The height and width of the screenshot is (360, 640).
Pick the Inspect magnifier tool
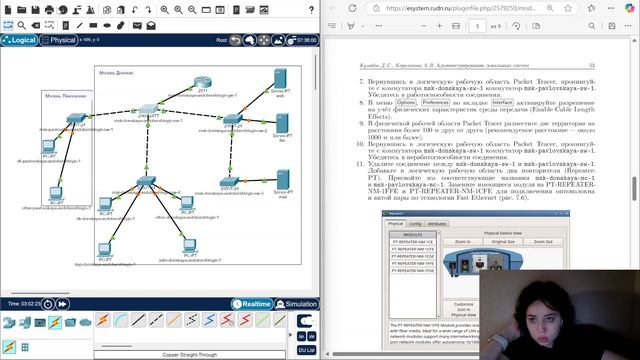[x=22, y=25]
